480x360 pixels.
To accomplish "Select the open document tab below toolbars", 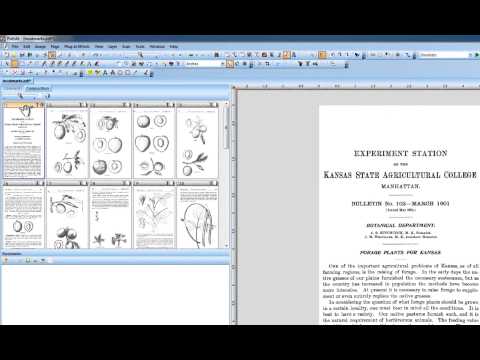I will pos(17,81).
